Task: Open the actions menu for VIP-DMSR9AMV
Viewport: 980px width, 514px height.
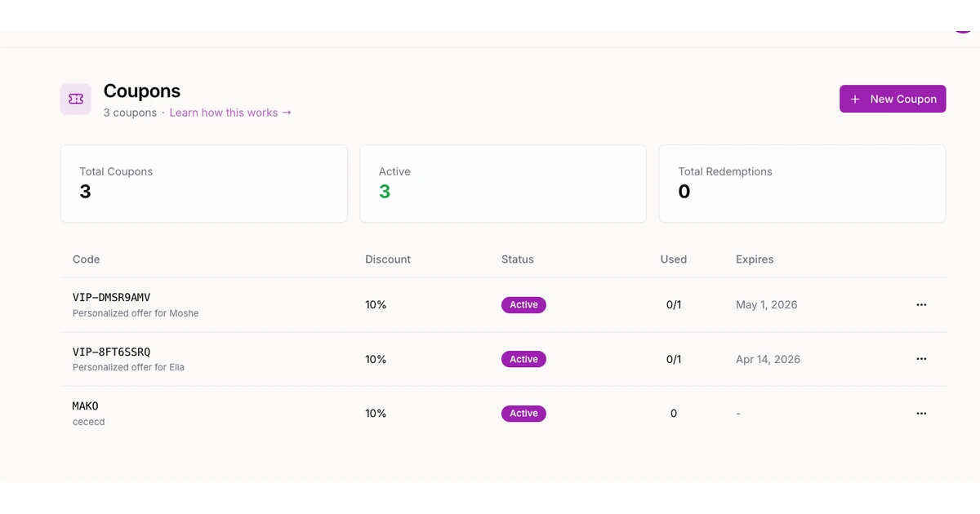Action: click(x=921, y=304)
